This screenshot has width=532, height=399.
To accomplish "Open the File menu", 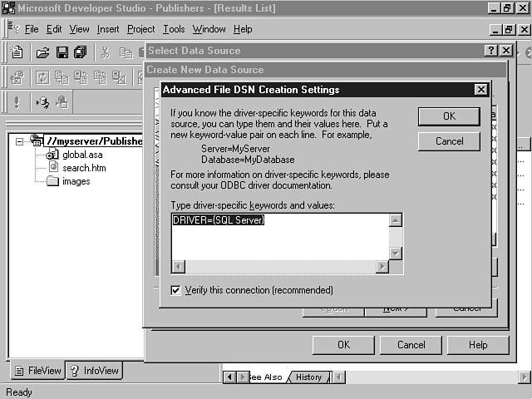I will [32, 29].
